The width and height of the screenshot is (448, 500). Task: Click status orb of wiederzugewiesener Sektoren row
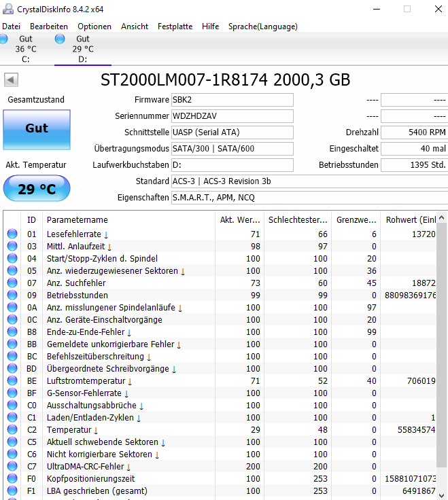tap(12, 270)
